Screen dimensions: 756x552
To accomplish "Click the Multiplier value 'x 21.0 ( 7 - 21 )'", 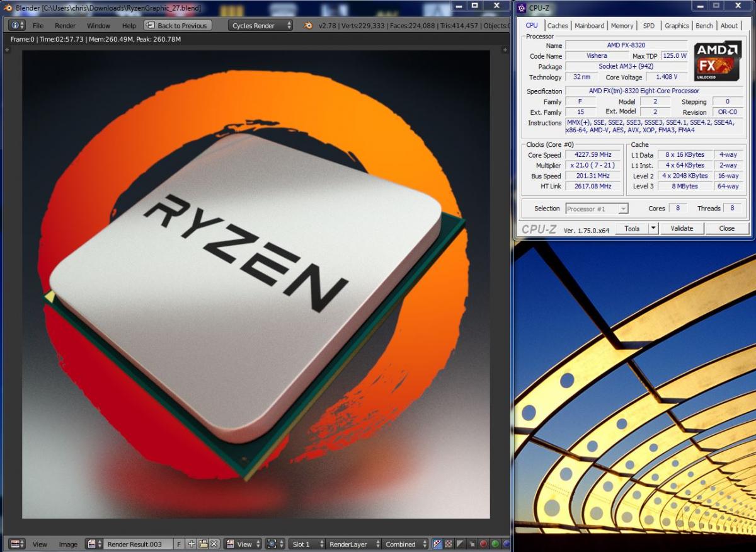I will [x=592, y=165].
